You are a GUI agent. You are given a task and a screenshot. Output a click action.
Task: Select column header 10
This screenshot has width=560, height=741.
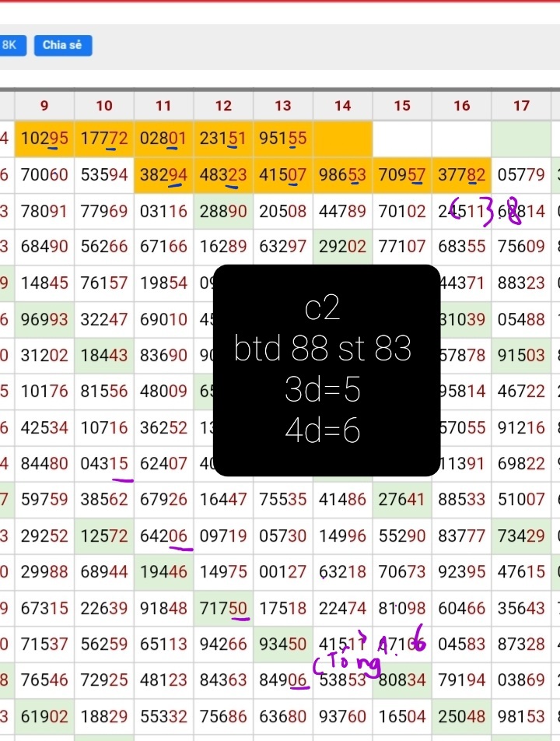[104, 105]
